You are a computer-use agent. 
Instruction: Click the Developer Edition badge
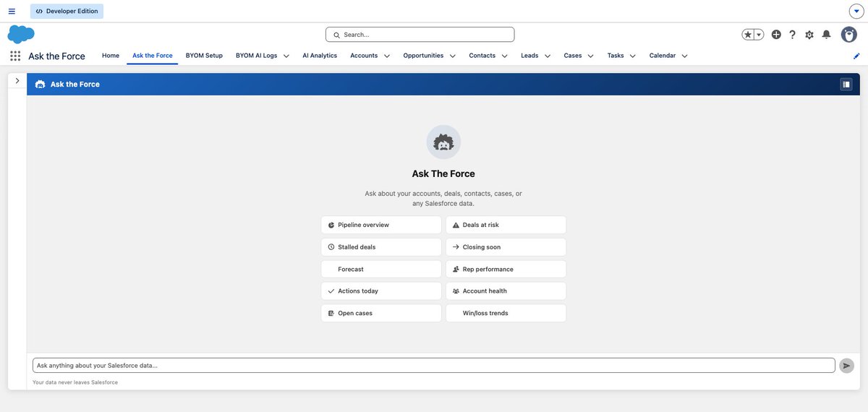(67, 11)
